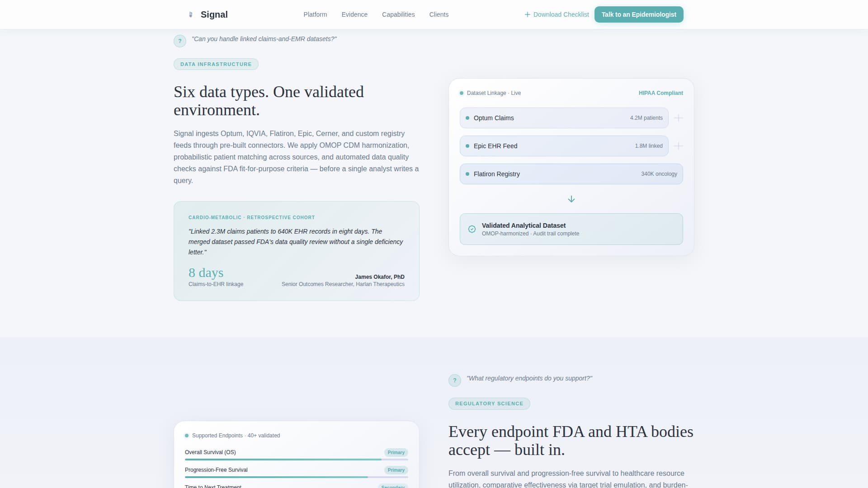Open the Platform menu item
This screenshot has height=488, width=868.
(x=315, y=14)
